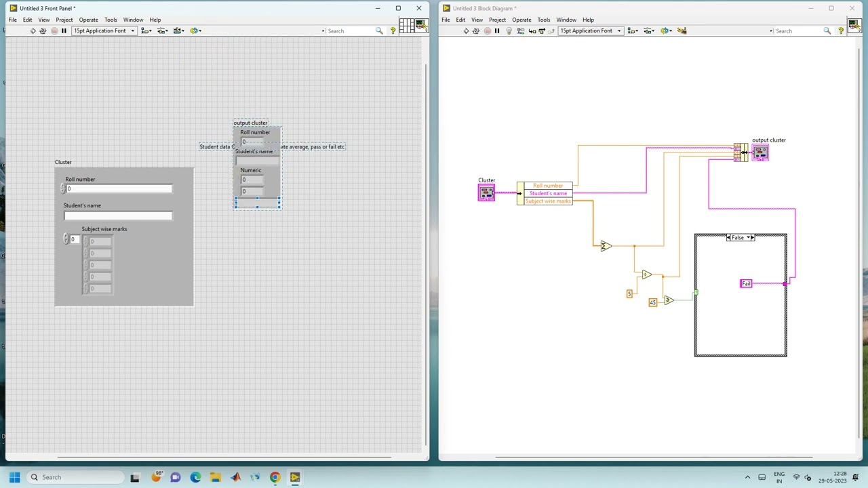
Task: Select the output cluster terminal icon
Action: coord(760,152)
